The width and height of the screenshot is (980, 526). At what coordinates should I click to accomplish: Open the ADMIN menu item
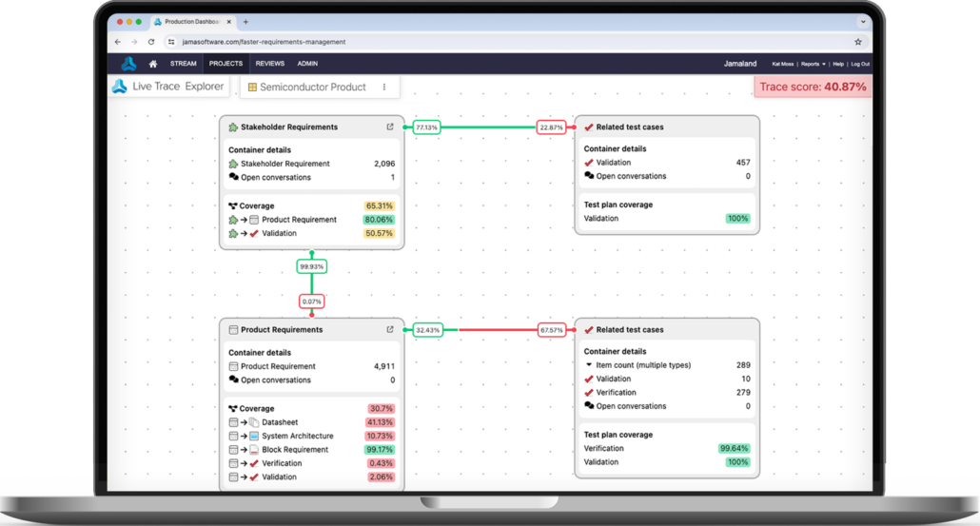(307, 64)
